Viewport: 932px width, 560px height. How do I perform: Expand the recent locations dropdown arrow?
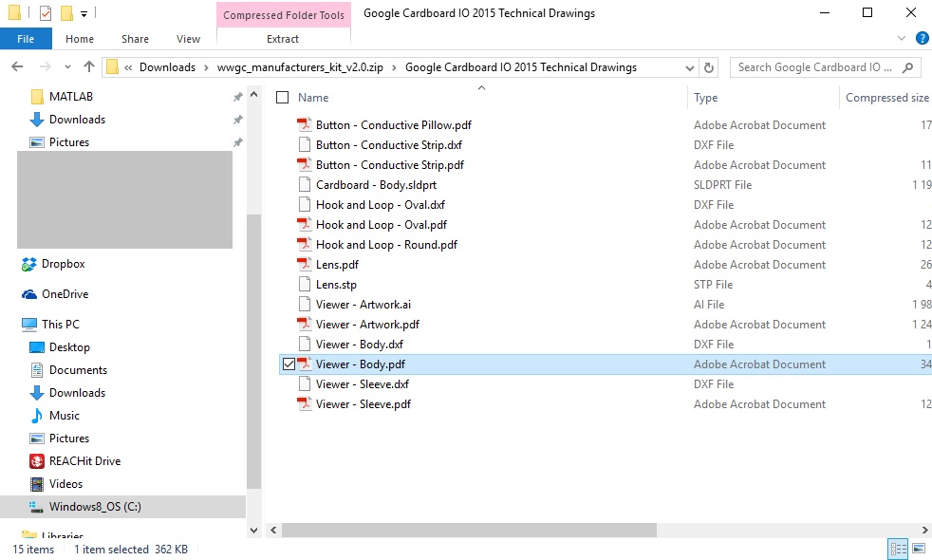pyautogui.click(x=67, y=67)
